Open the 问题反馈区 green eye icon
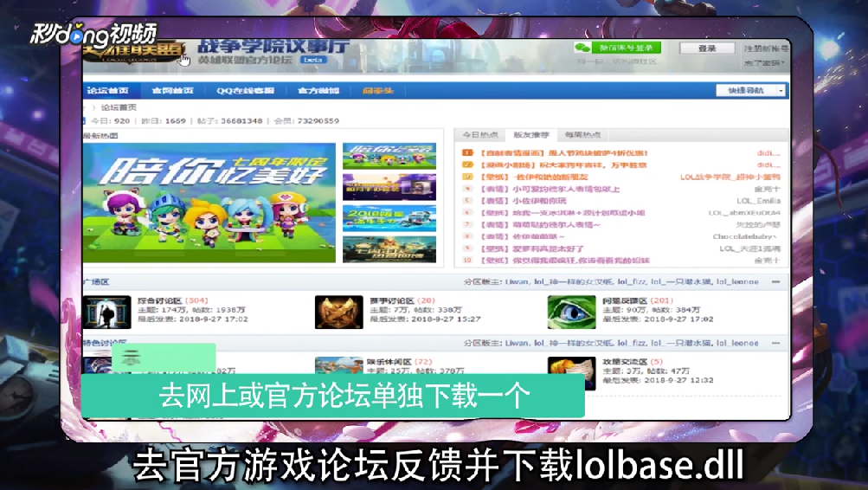Screen dimensions: 868x490 (x=571, y=312)
